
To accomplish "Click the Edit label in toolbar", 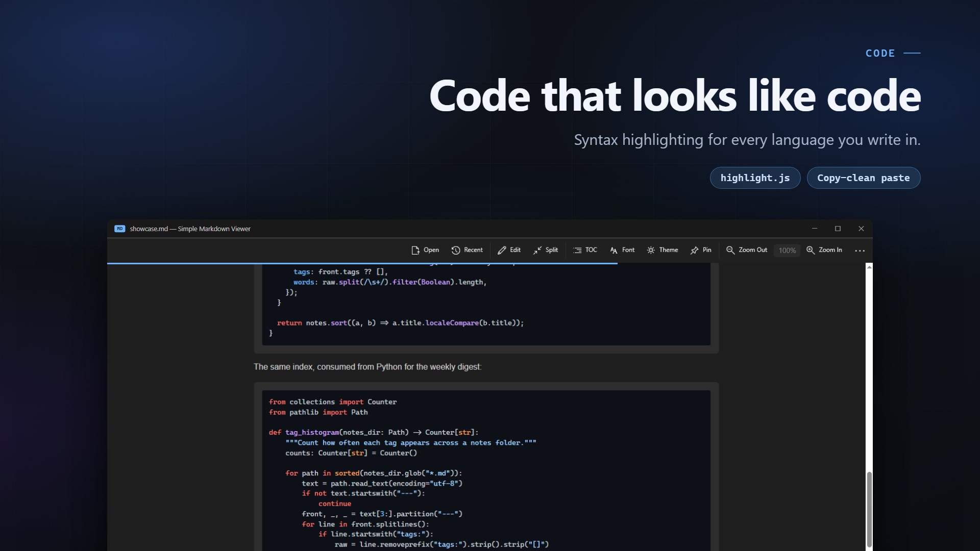I will tap(516, 250).
